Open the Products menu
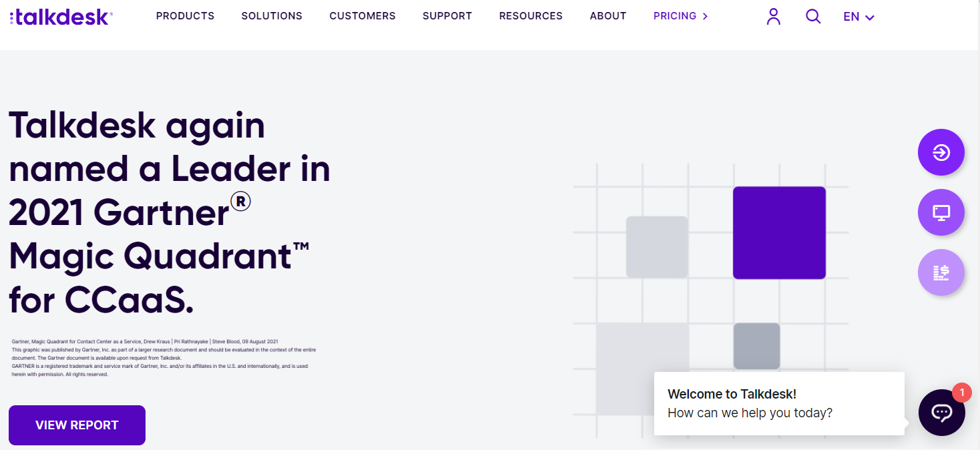Screen dimensions: 980x450 (x=185, y=16)
